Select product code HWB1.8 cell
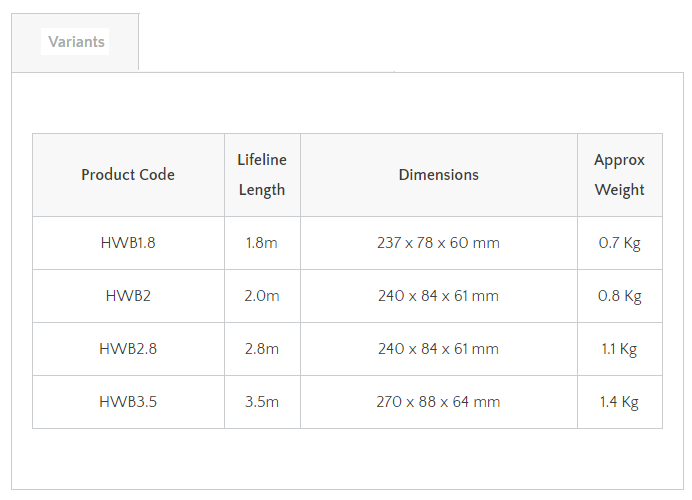The height and width of the screenshot is (500, 692). (x=128, y=243)
